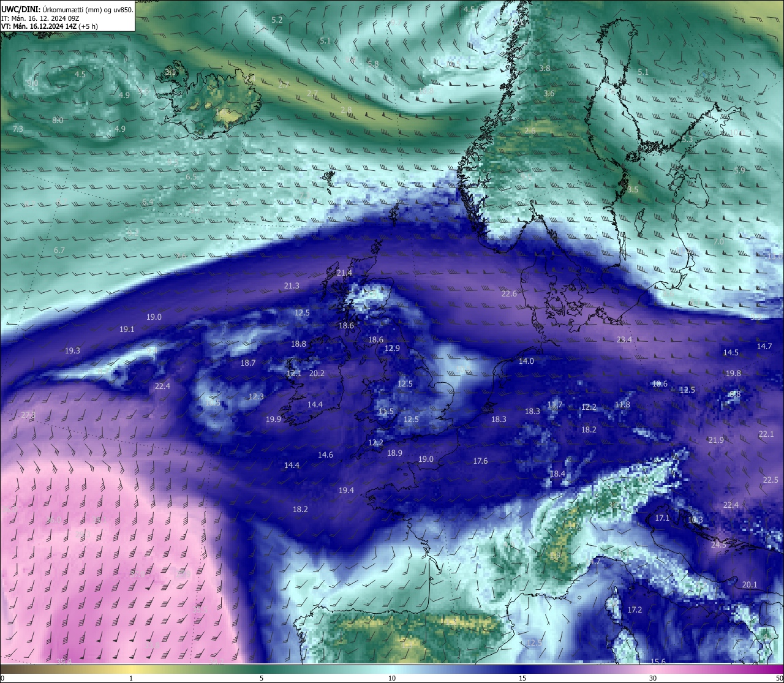Click the map value 20.2 over Ireland
This screenshot has height=683, width=784.
317,374
